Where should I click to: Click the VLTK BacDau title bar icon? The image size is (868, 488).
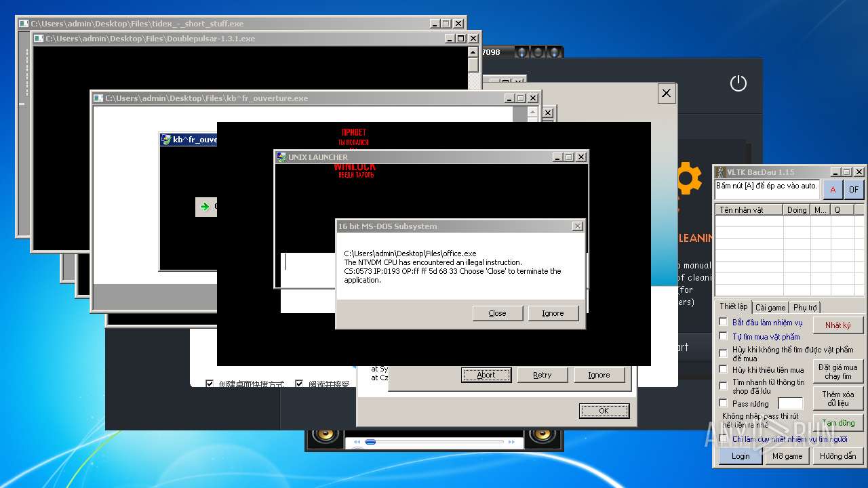[722, 172]
